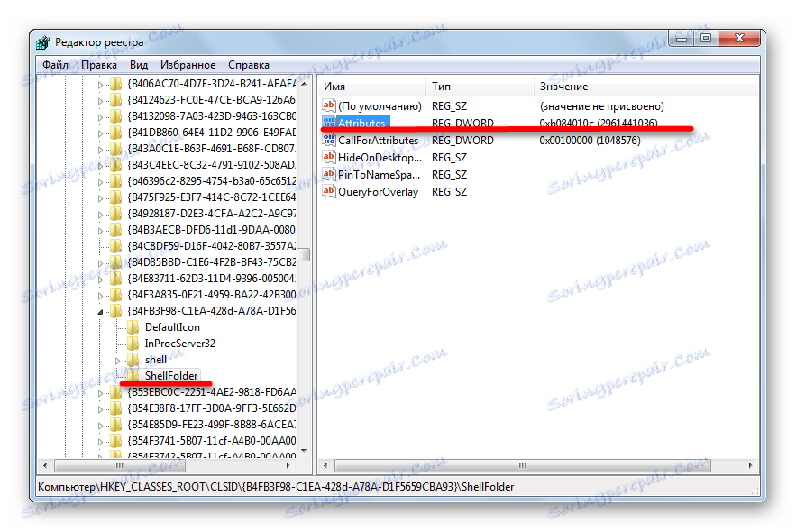Expand the {B41DB860-64E4 tree node
The width and height of the screenshot is (796, 532).
coord(100,133)
